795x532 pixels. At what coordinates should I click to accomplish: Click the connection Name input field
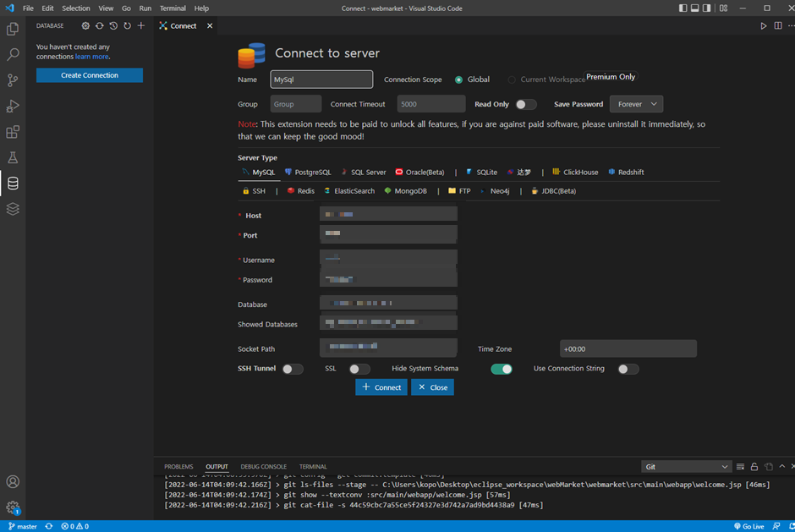321,80
